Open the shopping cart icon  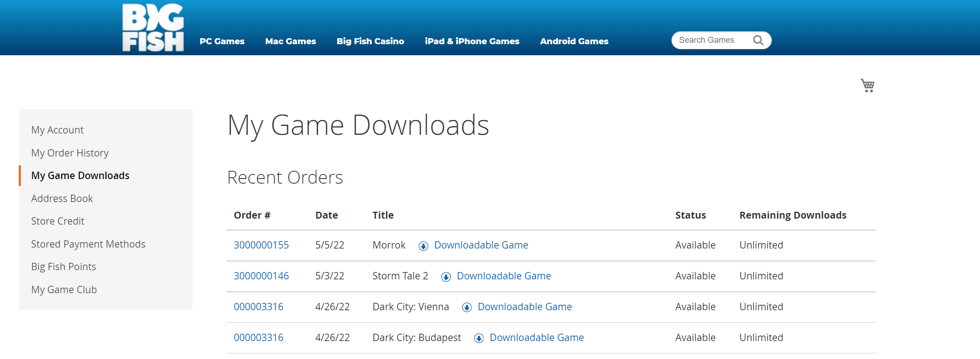(x=868, y=85)
